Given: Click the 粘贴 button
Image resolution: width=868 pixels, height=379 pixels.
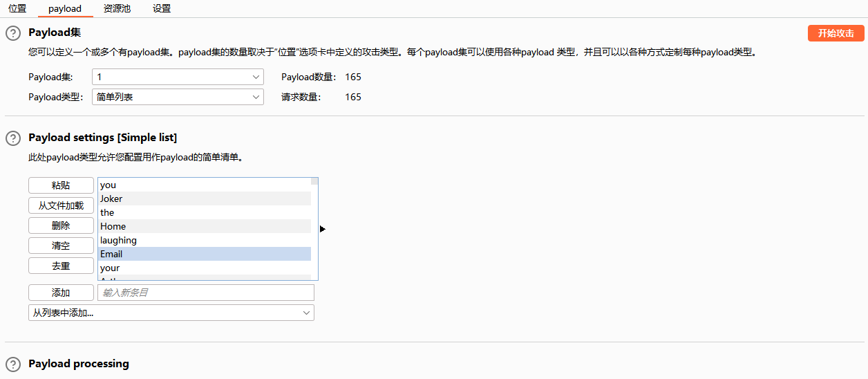Looking at the screenshot, I should point(61,185).
